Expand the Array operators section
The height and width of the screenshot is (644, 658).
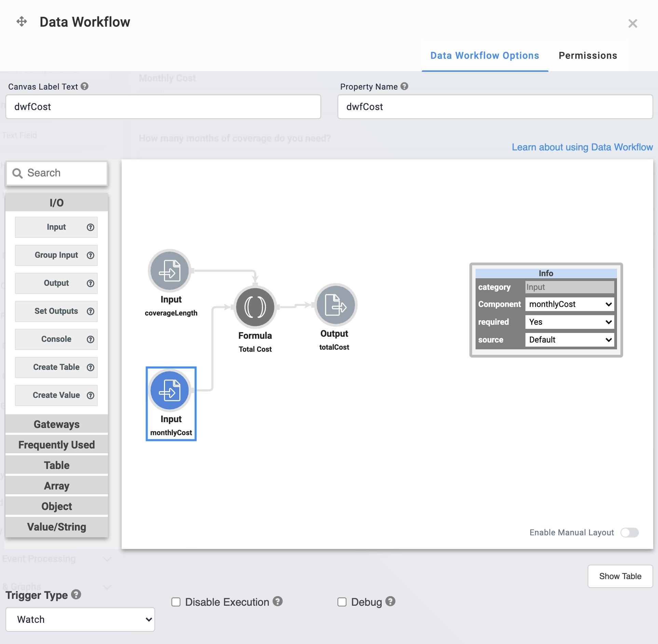coord(57,486)
